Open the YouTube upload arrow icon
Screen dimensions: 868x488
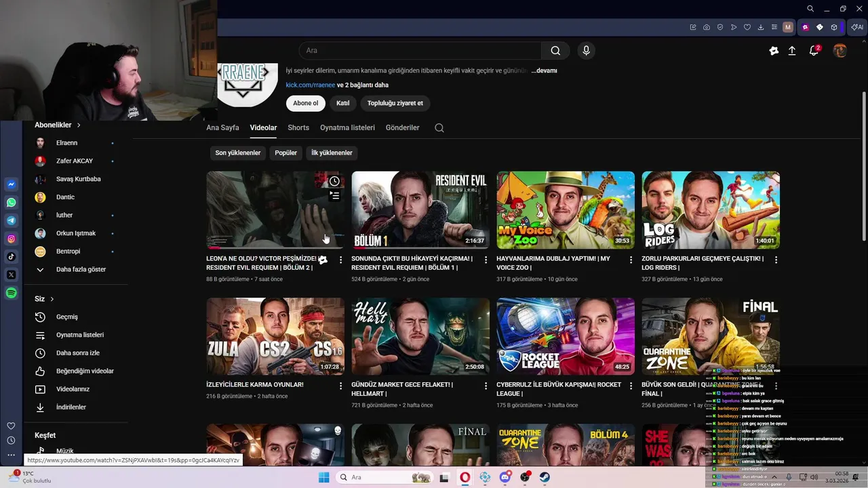[791, 51]
